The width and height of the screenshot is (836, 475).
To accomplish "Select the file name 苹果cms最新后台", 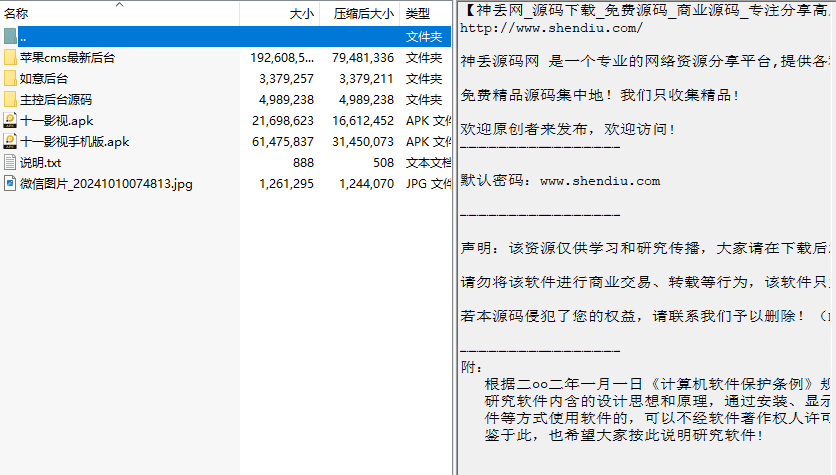I will coord(67,58).
